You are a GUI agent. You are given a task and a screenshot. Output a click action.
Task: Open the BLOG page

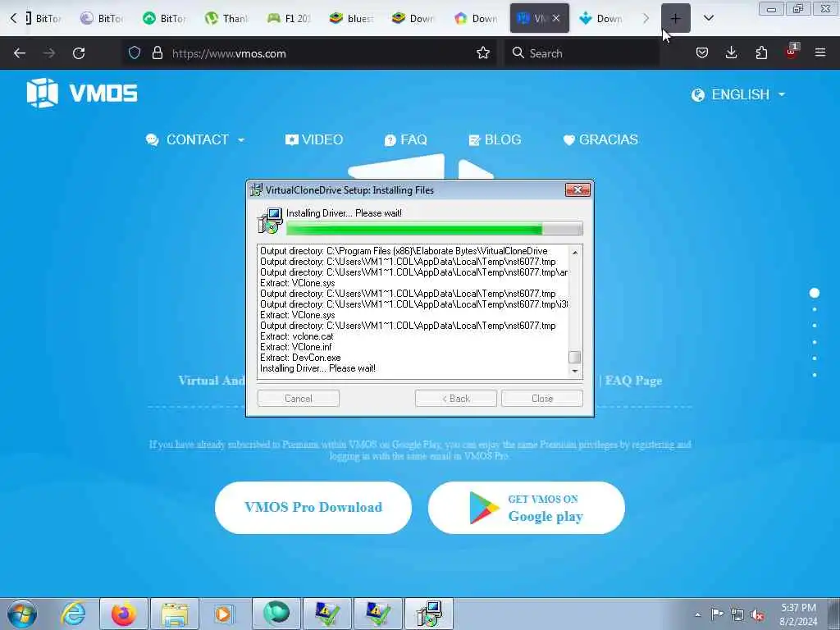pyautogui.click(x=495, y=139)
